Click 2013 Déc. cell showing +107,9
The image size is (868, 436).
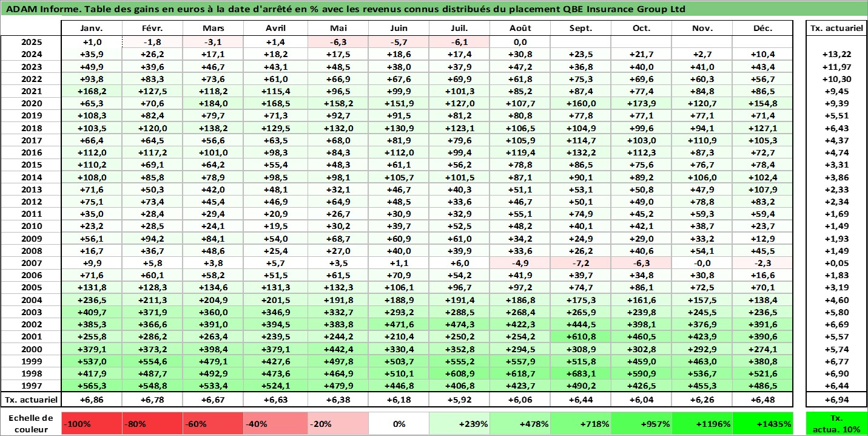point(762,189)
